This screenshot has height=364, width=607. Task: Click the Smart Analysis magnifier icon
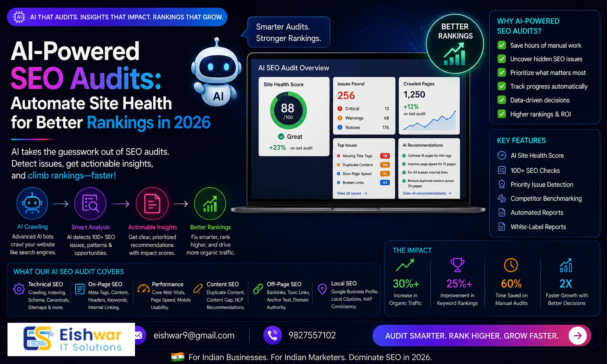(90, 204)
